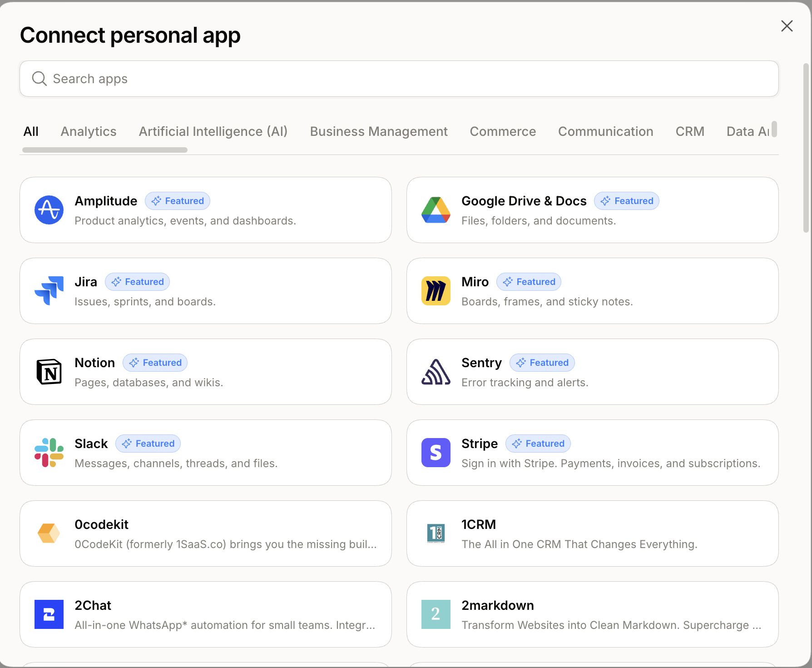
Task: Click 'Product analytics, events, and dashboards.' text
Action: click(x=185, y=221)
